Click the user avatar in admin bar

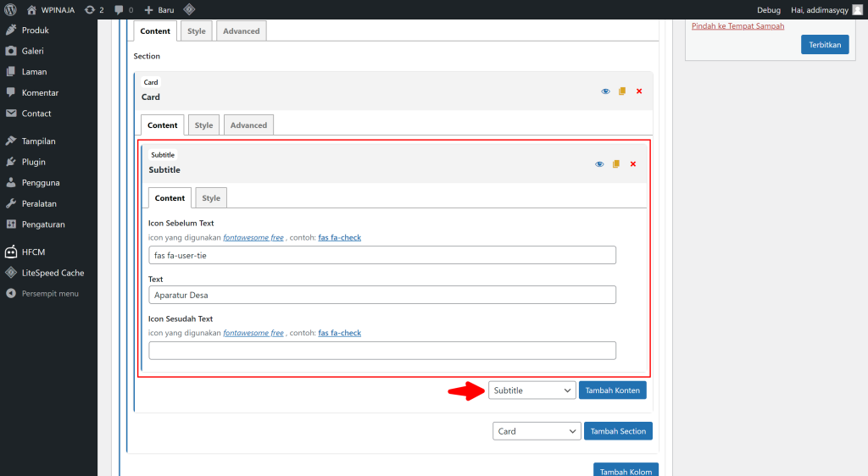(858, 10)
